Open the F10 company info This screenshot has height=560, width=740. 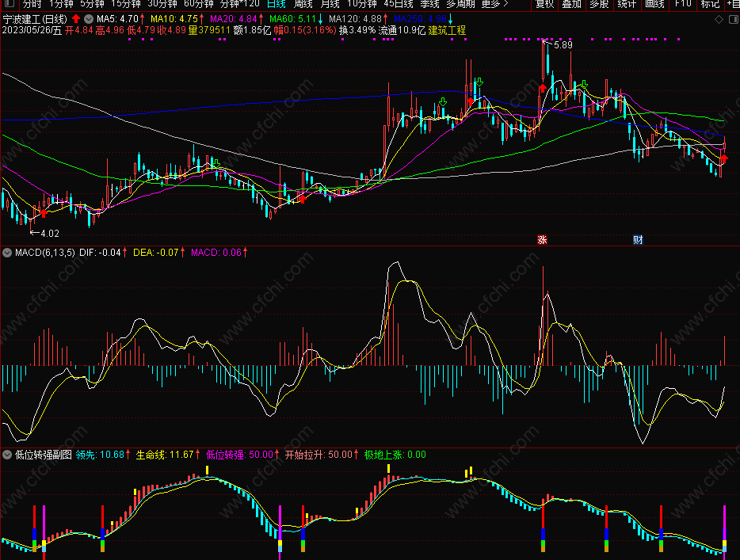tap(683, 4)
